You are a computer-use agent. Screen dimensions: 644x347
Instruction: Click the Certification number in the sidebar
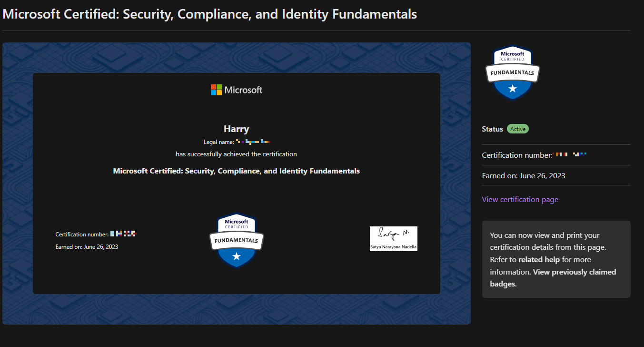tap(535, 155)
